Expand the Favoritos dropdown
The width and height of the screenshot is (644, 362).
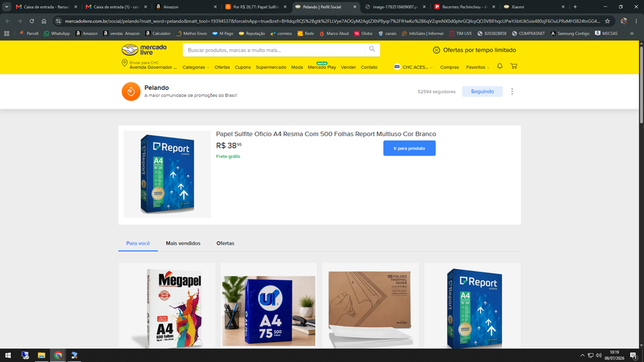click(477, 67)
